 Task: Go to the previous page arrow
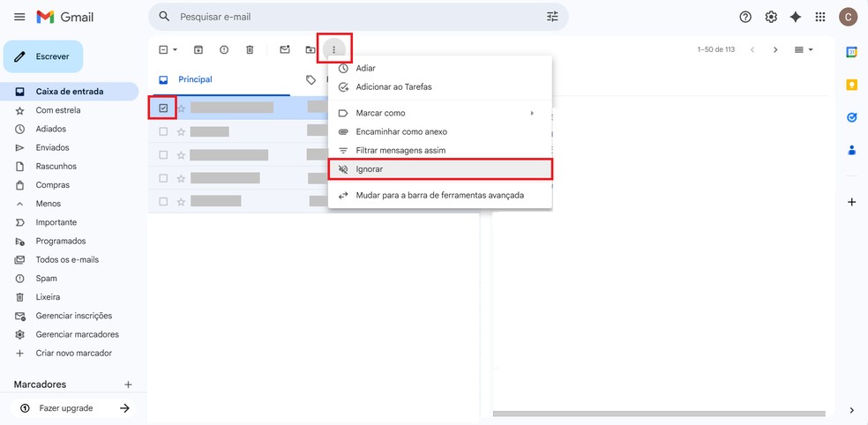(752, 49)
